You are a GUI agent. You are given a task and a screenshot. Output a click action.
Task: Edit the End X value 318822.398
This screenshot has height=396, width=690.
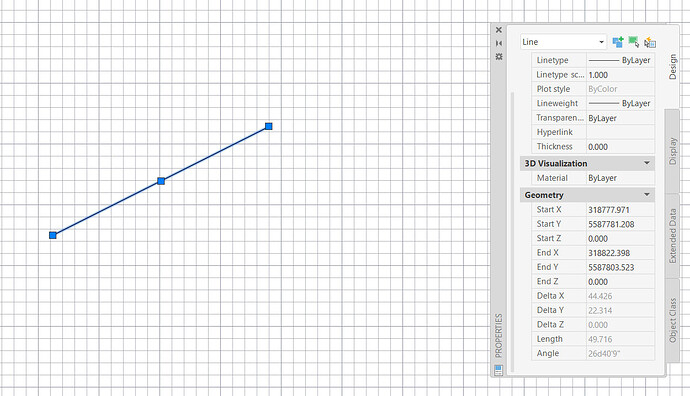click(x=620, y=253)
